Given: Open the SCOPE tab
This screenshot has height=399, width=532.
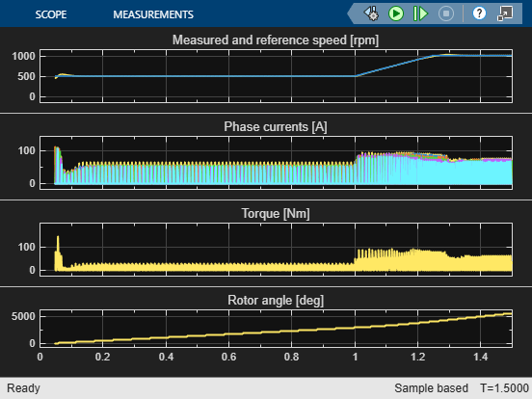Looking at the screenshot, I should pos(51,14).
